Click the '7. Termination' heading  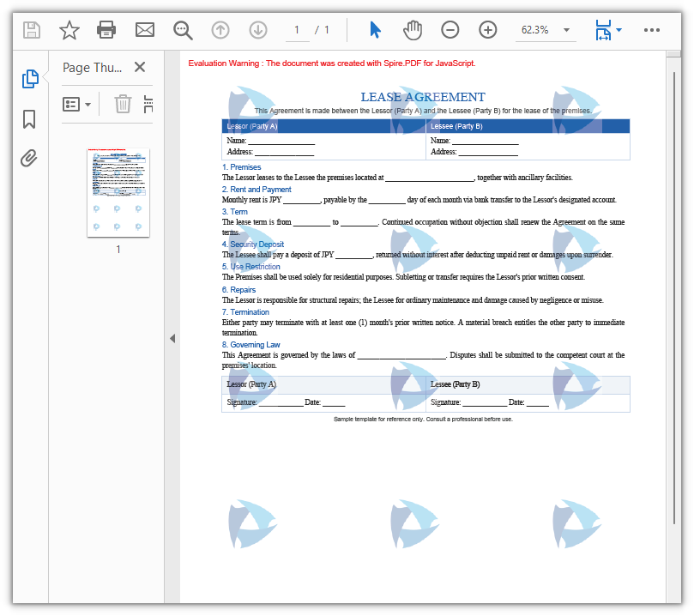pyautogui.click(x=245, y=312)
